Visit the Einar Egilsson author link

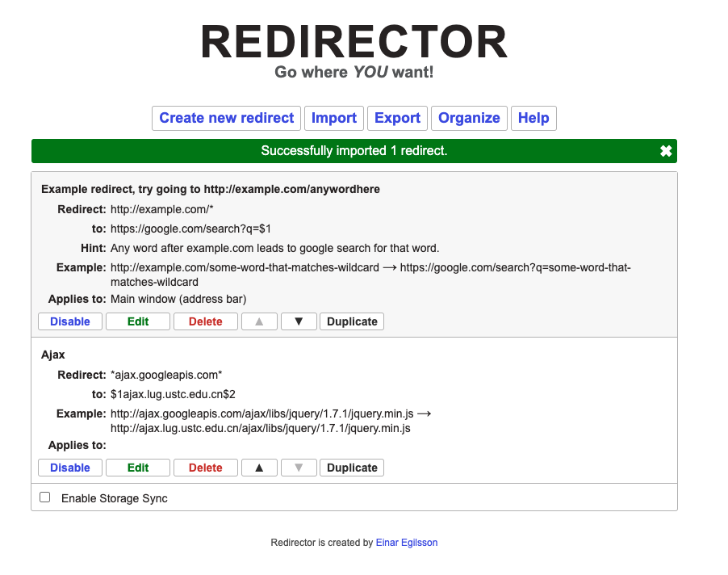(407, 543)
